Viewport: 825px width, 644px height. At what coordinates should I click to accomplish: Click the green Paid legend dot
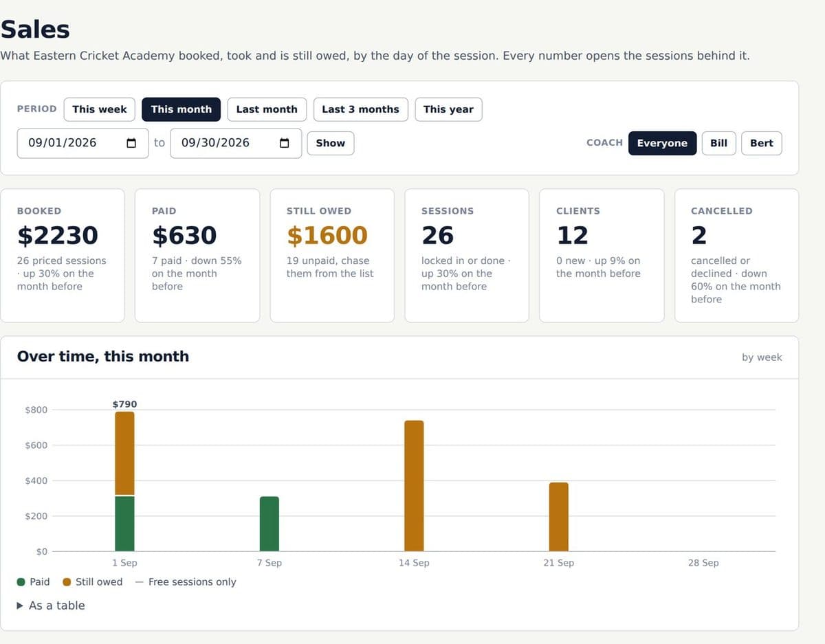[21, 582]
